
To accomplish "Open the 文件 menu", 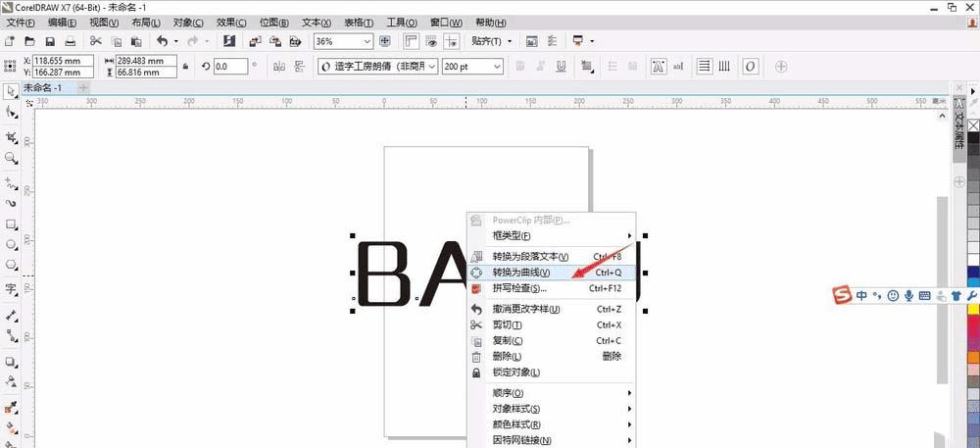I will pyautogui.click(x=21, y=23).
